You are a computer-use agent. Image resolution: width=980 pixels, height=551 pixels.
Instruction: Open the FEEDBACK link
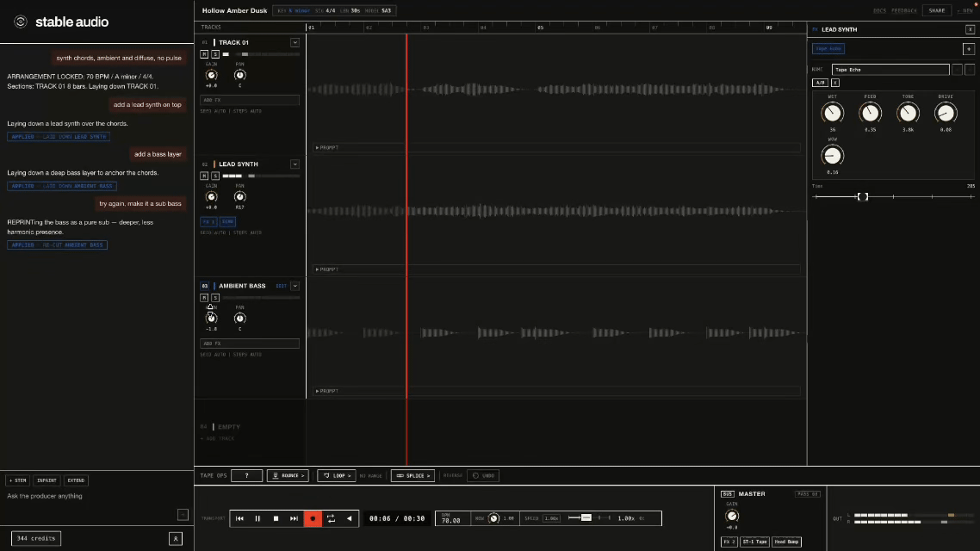pyautogui.click(x=903, y=10)
